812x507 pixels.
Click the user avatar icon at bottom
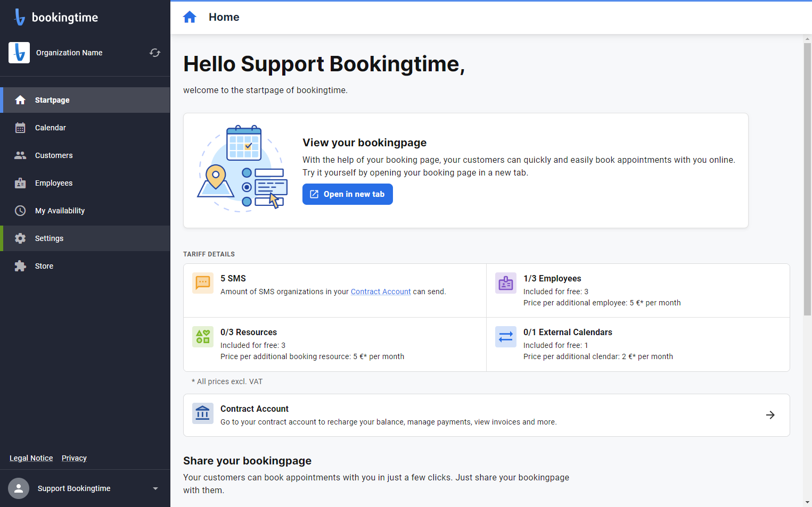point(19,488)
